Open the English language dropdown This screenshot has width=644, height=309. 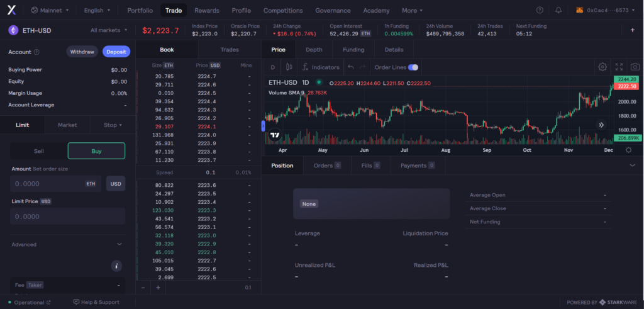(x=97, y=11)
